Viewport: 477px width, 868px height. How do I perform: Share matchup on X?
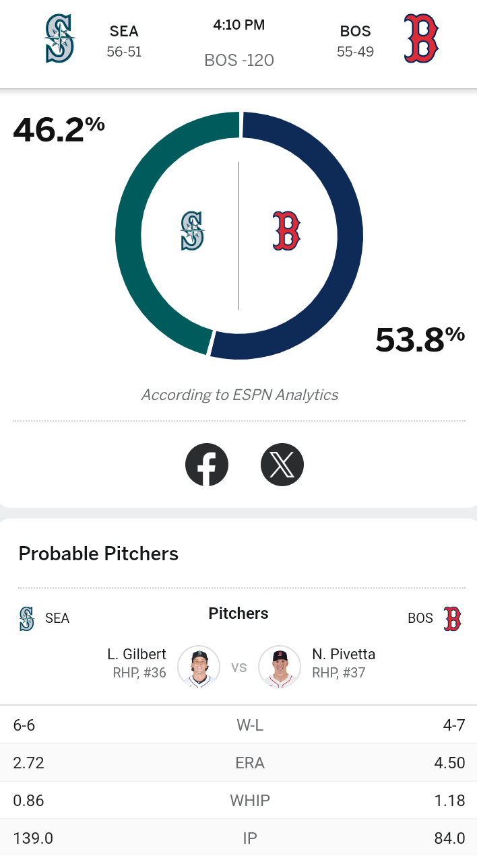click(x=282, y=464)
